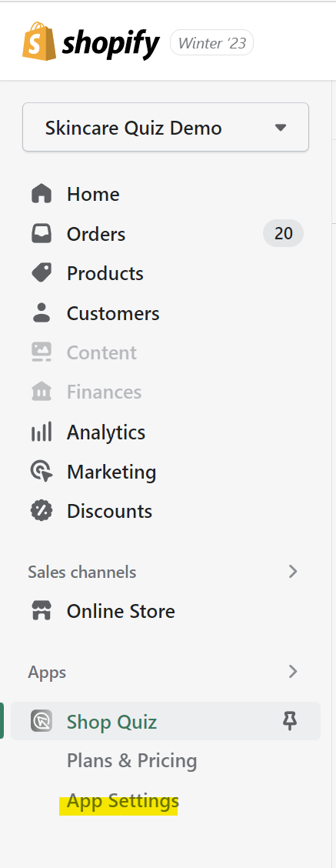Click the Products tag icon
The height and width of the screenshot is (868, 336).
click(x=42, y=273)
